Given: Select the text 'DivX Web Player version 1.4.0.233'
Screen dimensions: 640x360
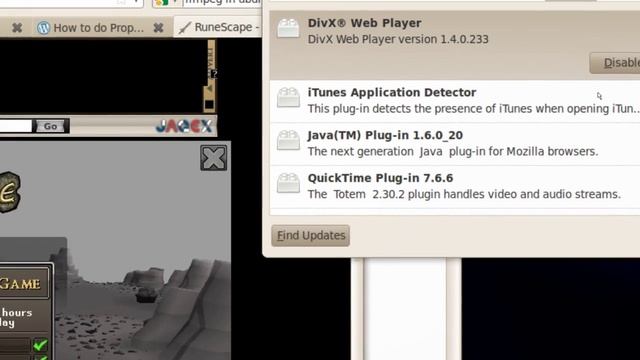Looking at the screenshot, I should pyautogui.click(x=398, y=40).
